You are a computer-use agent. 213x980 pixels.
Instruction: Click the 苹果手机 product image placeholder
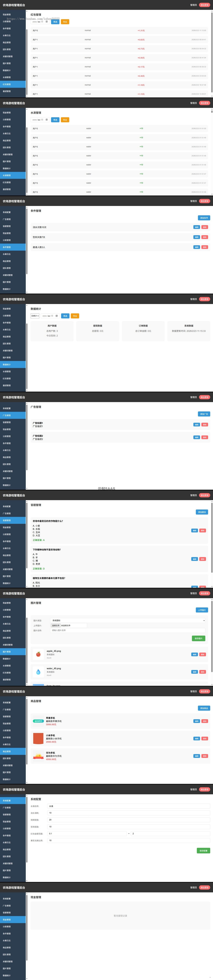[x=38, y=721]
